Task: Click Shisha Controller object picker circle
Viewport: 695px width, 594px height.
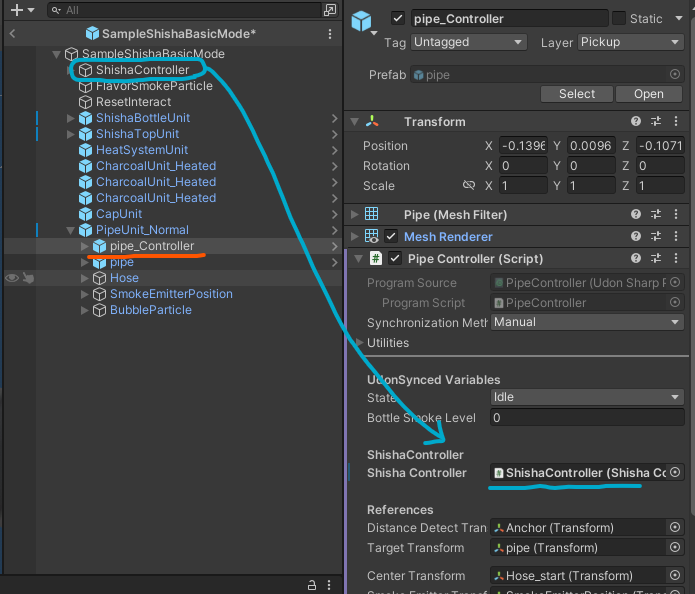Action: 675,473
